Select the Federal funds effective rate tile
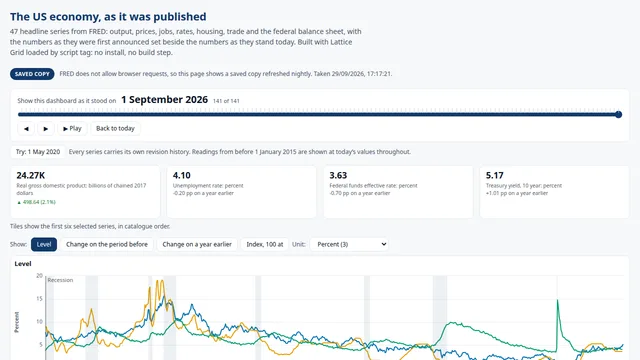 (x=398, y=191)
